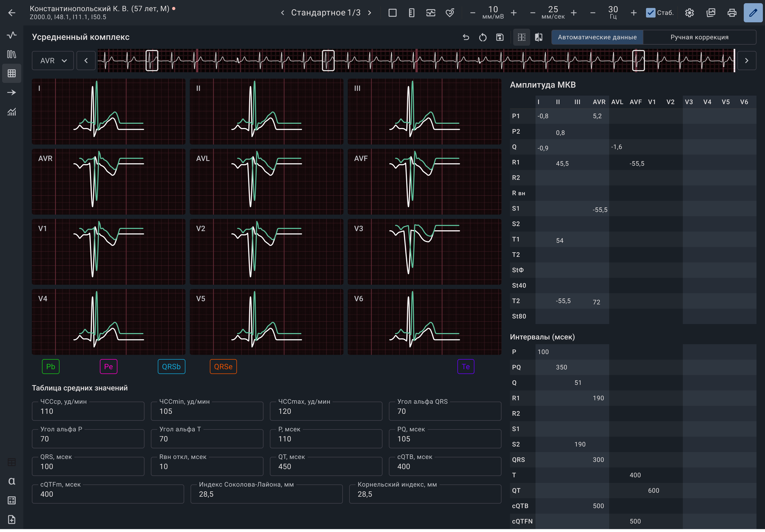Click the ЧССср, уд/мин field
This screenshot has width=765, height=532.
88,411
